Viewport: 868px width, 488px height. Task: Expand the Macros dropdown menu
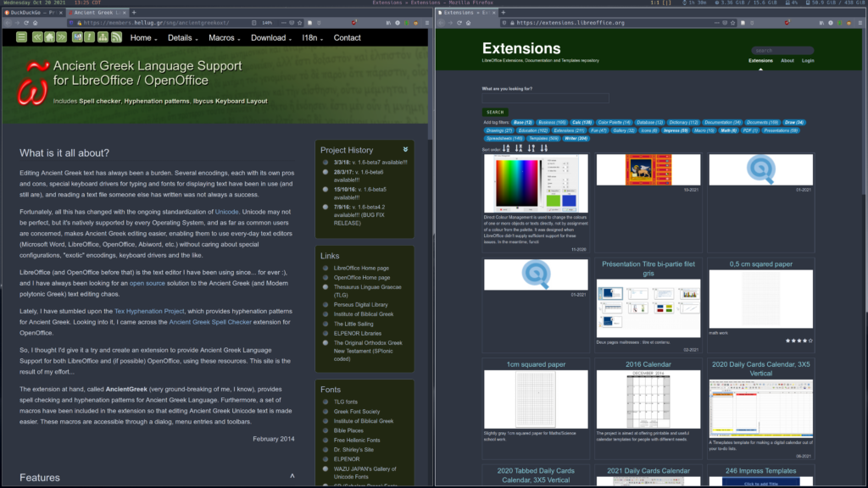[x=224, y=37]
